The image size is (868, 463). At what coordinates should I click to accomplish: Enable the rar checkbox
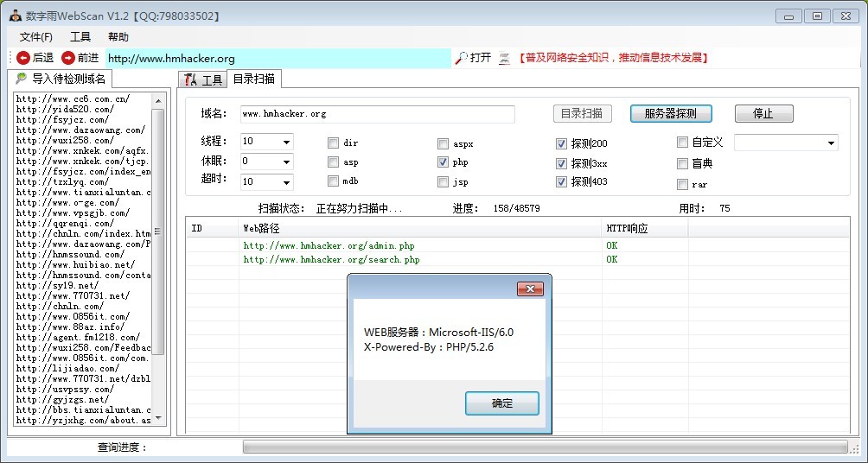click(x=682, y=184)
